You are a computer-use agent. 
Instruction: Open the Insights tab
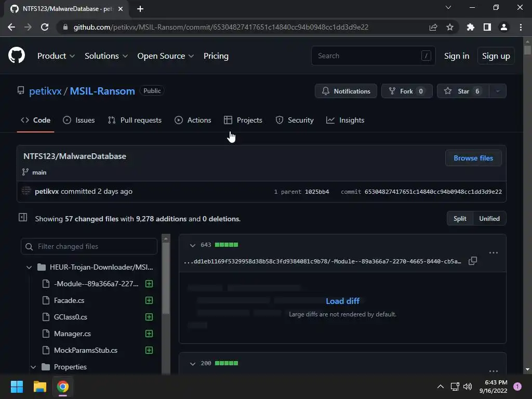tap(345, 120)
